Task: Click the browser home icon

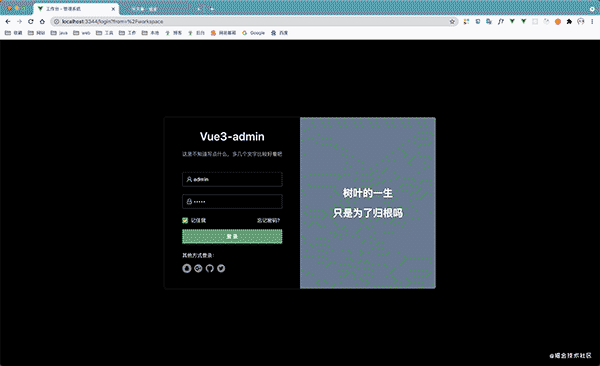Action: pyautogui.click(x=42, y=21)
